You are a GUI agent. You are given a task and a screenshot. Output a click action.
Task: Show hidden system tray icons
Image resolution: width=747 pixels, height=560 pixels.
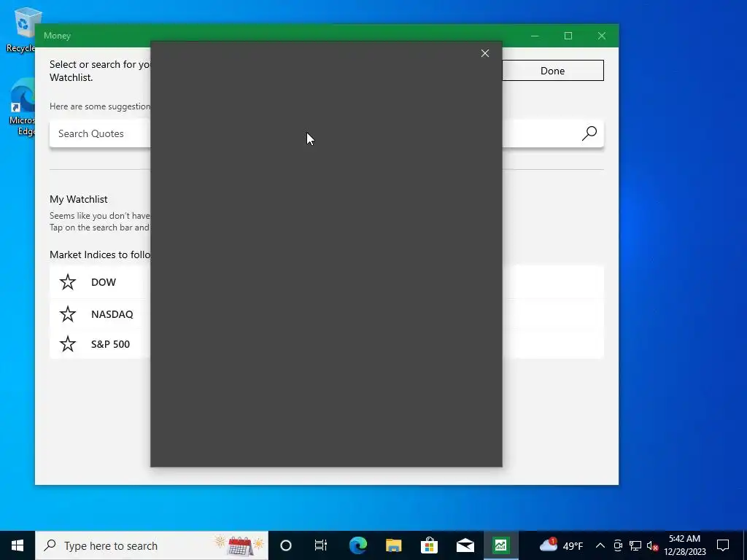coord(600,545)
